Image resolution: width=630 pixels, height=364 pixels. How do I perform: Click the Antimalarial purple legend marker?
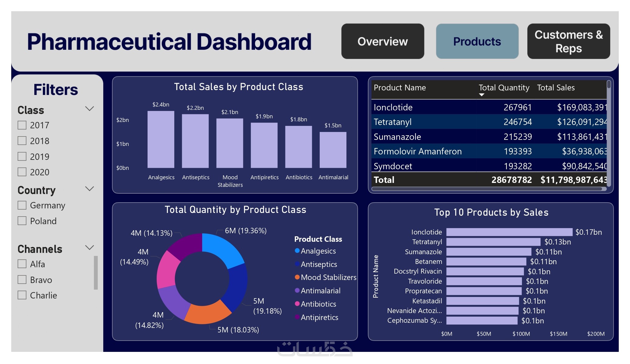[297, 290]
